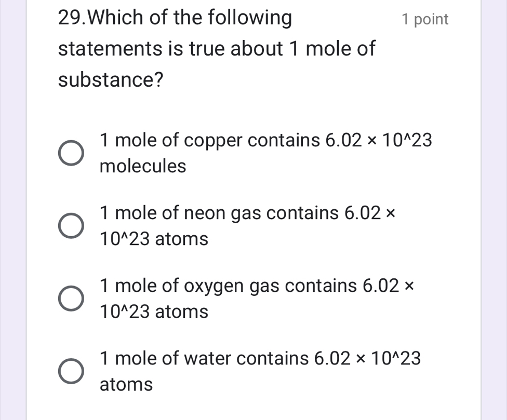
Task: Select the copper molecules radio button
Action: 71,152
